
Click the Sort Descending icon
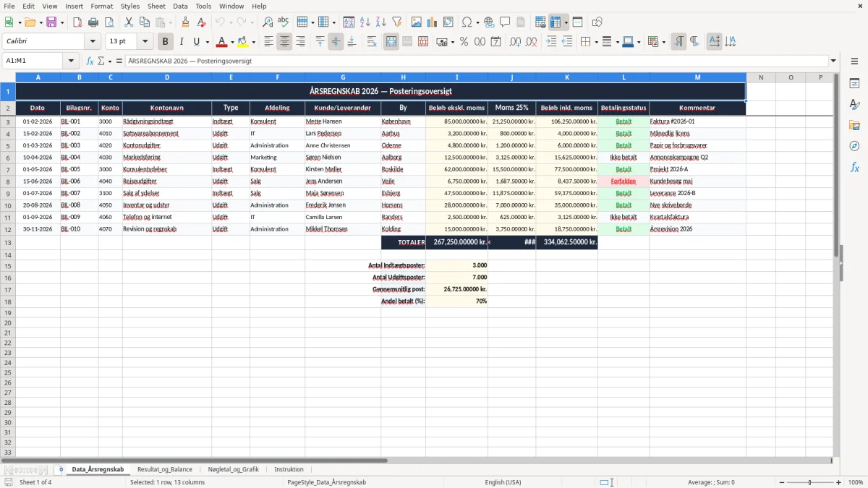click(x=381, y=22)
